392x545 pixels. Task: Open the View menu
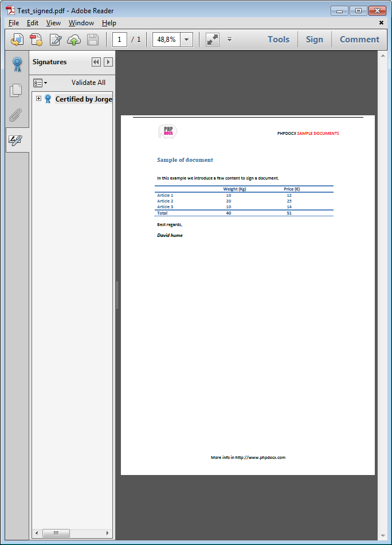point(53,23)
